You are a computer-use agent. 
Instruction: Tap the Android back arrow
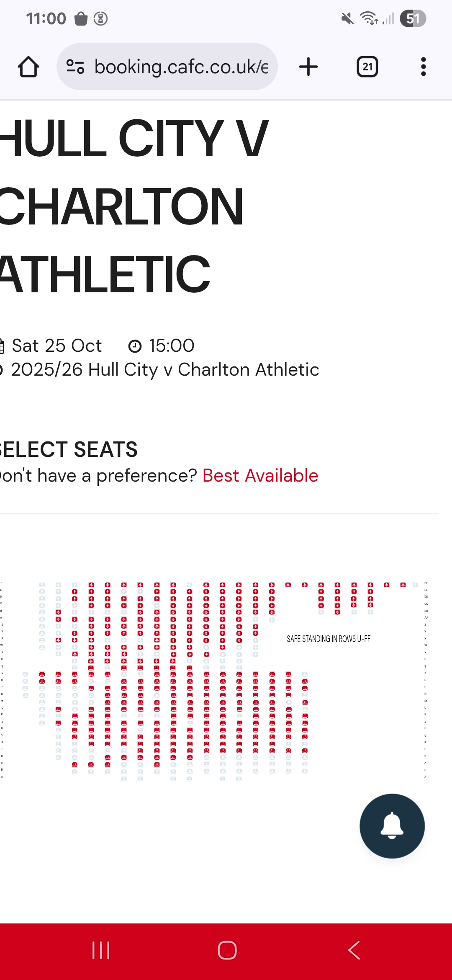(354, 950)
